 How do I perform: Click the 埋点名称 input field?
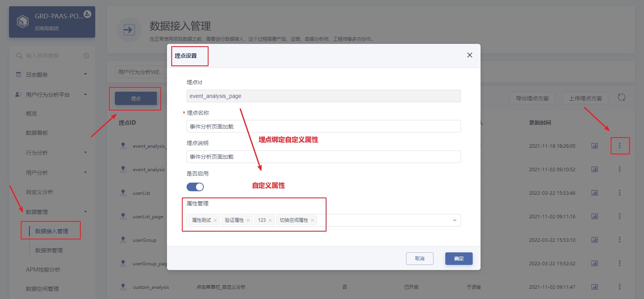(x=324, y=126)
